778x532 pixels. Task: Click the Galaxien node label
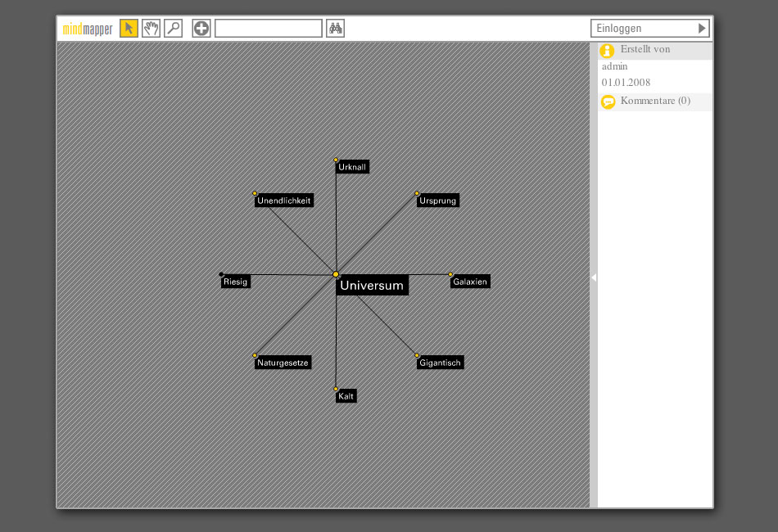click(x=470, y=282)
